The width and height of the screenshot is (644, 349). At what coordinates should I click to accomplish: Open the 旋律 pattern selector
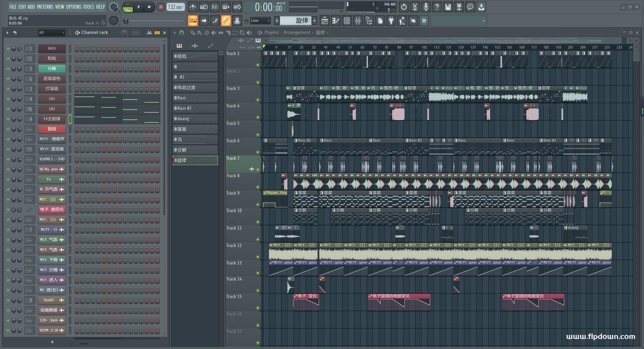click(296, 21)
